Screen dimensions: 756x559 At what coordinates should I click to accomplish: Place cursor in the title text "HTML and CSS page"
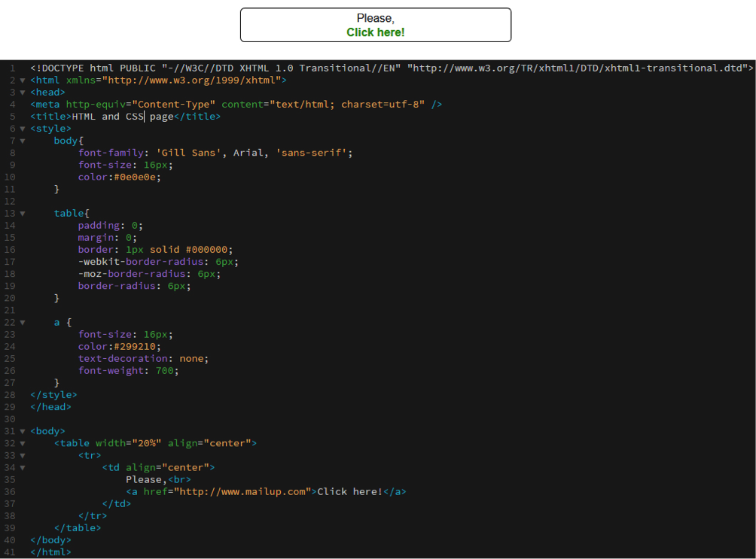pyautogui.click(x=122, y=117)
